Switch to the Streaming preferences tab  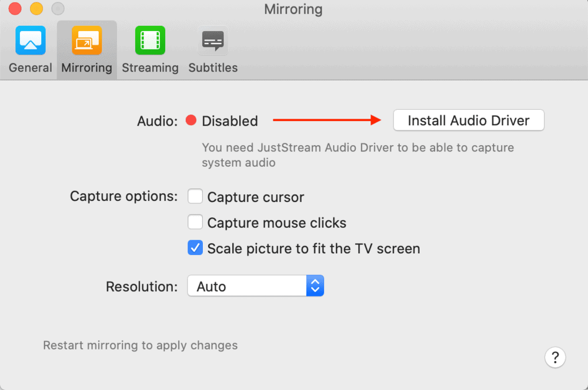point(150,50)
